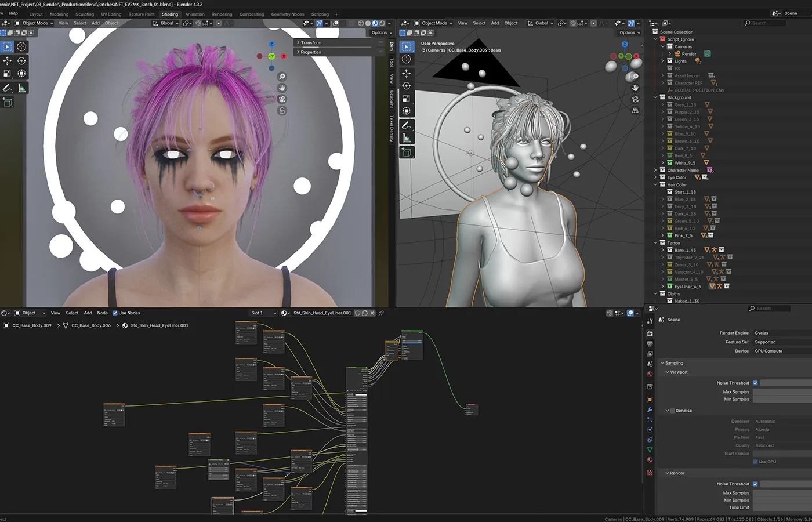Click the Std_Skin_Head_EyeLiner.001 material name field
The width and height of the screenshot is (812, 522).
click(322, 313)
